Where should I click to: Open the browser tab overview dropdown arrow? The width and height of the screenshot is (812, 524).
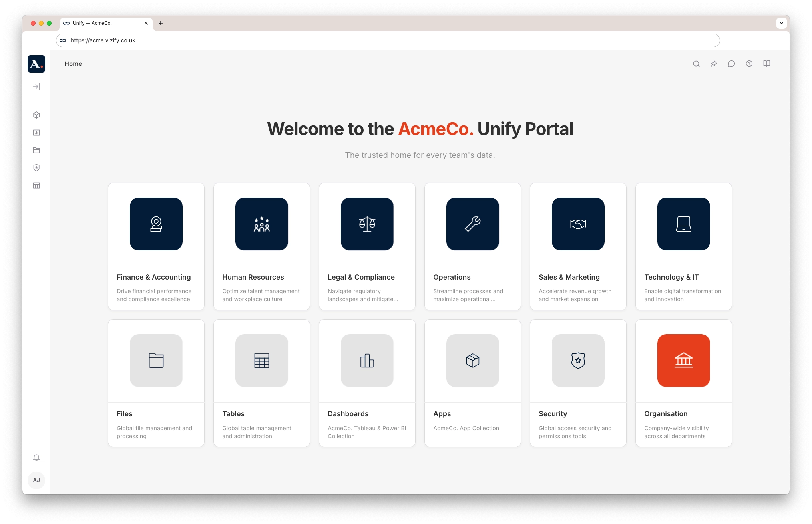pyautogui.click(x=781, y=23)
